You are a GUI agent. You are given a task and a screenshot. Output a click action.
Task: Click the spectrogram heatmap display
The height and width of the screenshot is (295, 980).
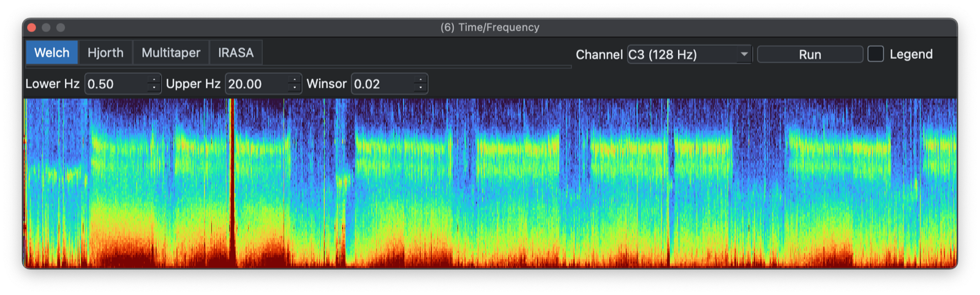pos(490,183)
